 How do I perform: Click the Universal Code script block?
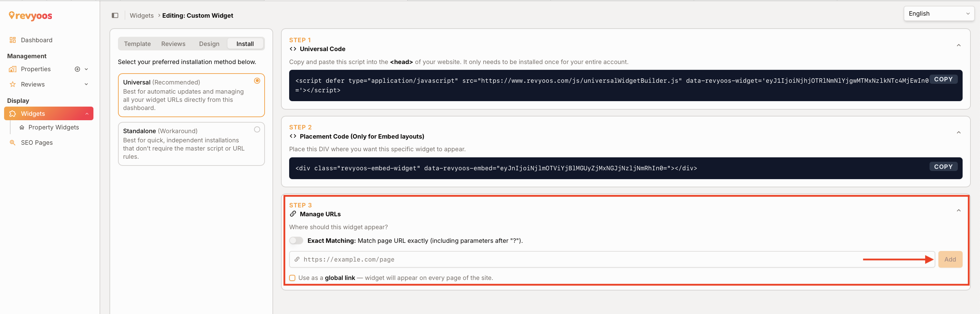(x=625, y=85)
